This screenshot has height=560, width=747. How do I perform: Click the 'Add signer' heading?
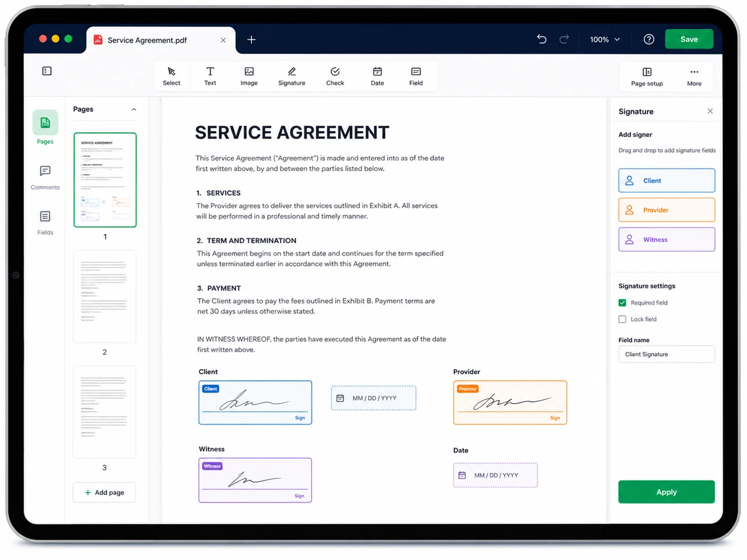(x=635, y=134)
